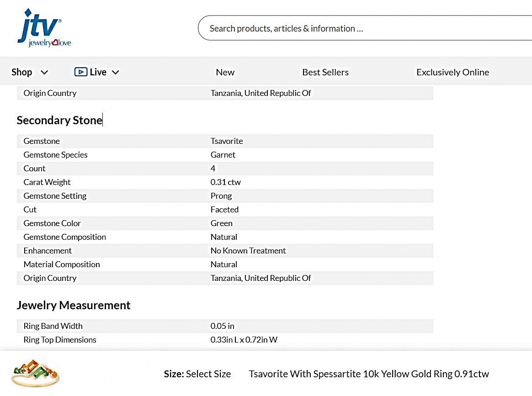The height and width of the screenshot is (396, 532).
Task: Click the Carat Weight 0.31 ctw value
Action: 226,182
